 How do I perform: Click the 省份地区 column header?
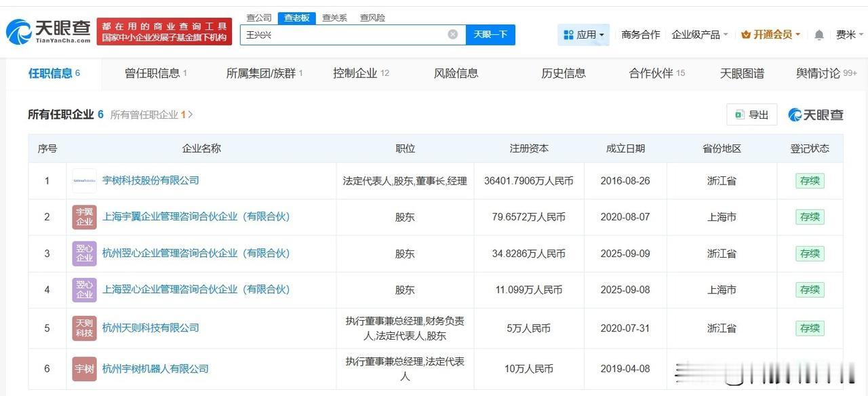[722, 148]
